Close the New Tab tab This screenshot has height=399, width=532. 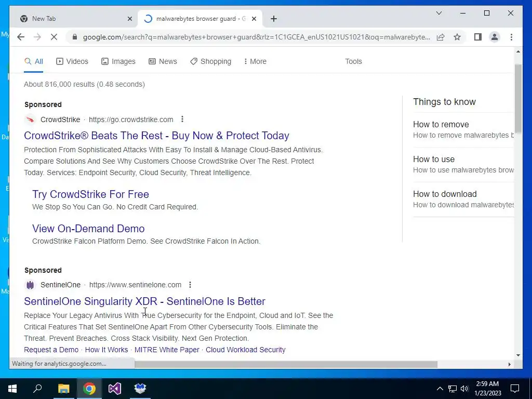click(129, 19)
